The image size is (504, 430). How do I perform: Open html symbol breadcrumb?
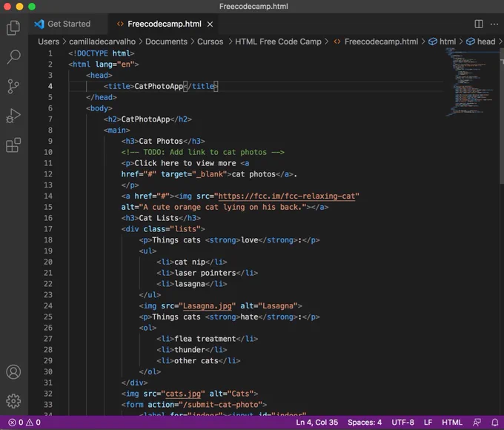442,42
